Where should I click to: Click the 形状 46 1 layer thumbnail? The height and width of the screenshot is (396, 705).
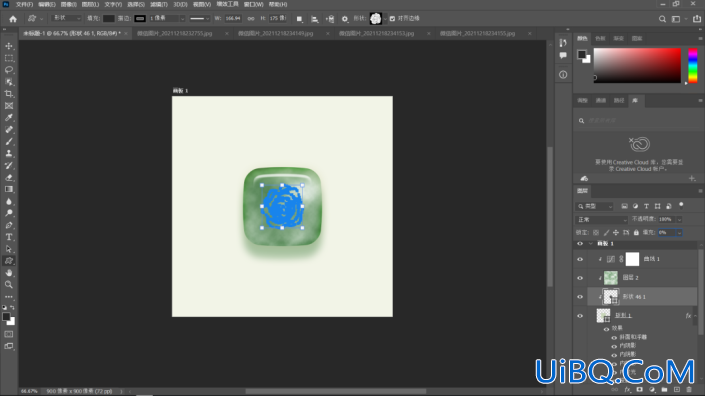611,297
